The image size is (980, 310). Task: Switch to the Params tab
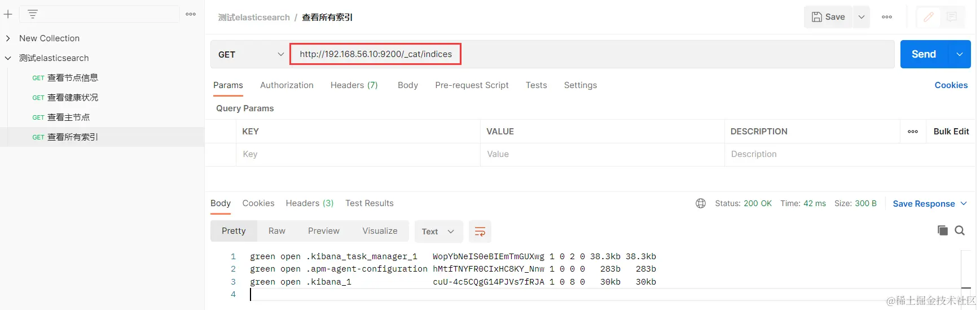coord(228,85)
